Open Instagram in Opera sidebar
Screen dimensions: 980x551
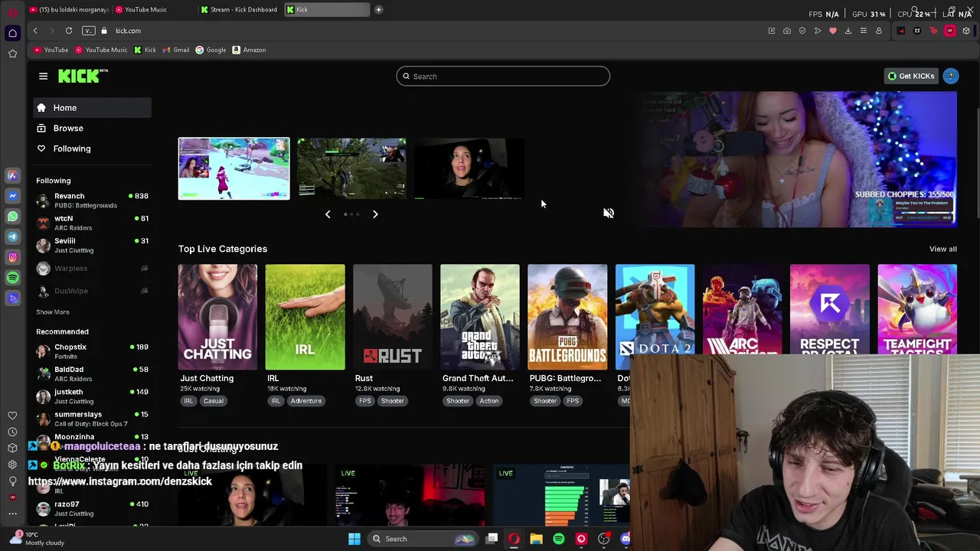[12, 257]
